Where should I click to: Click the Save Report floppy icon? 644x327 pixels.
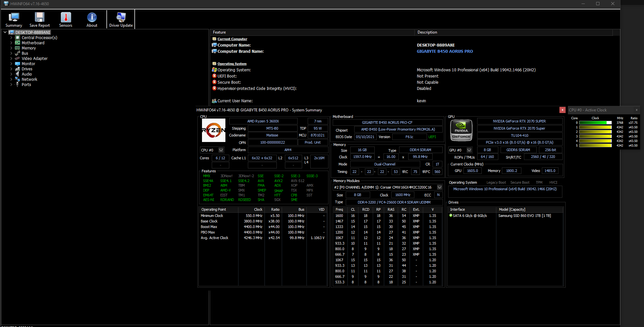[x=40, y=17]
